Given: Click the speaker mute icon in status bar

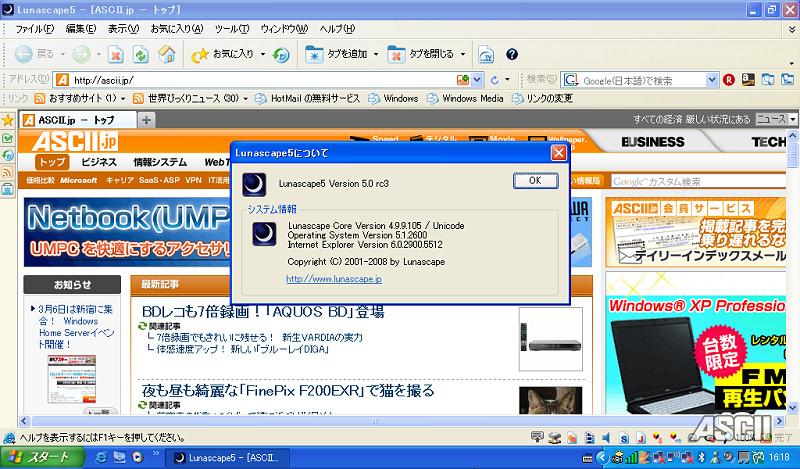Looking at the screenshot, I should pyautogui.click(x=606, y=437).
